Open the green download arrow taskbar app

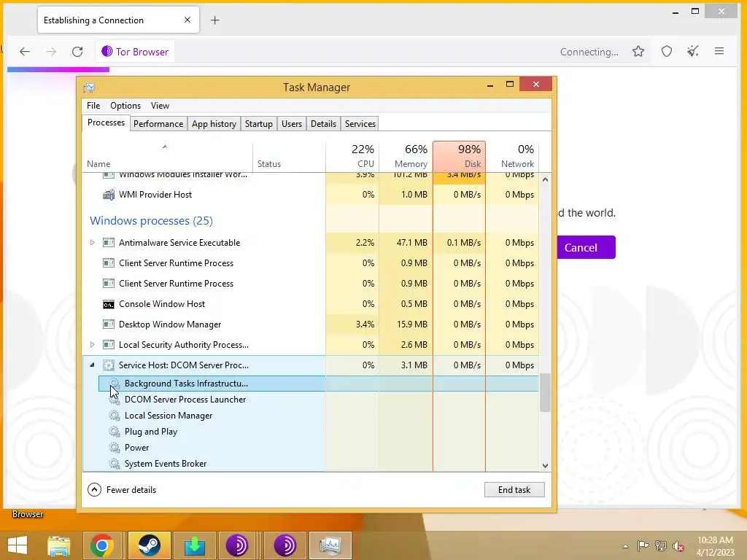(194, 545)
